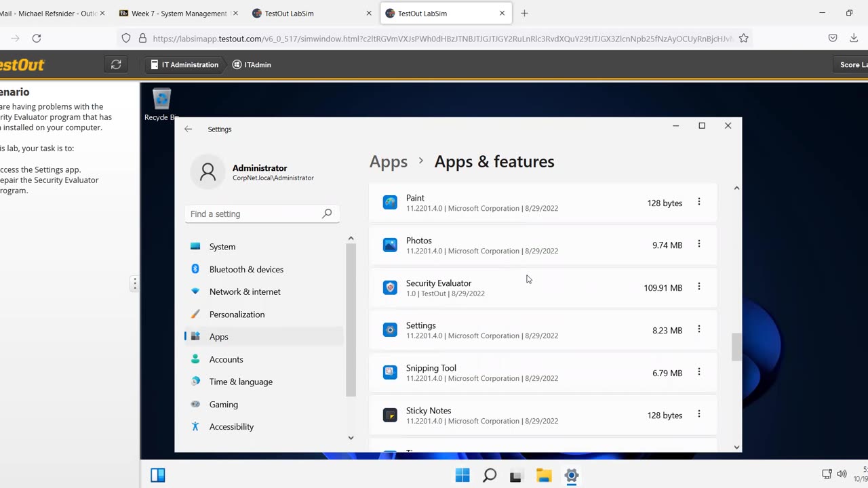868x488 pixels.
Task: Open more options for Snipping Tool
Action: [x=699, y=372]
